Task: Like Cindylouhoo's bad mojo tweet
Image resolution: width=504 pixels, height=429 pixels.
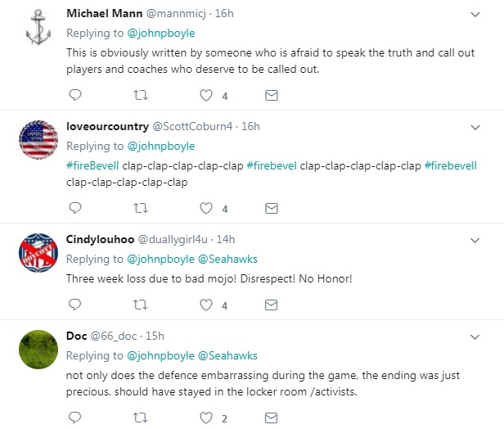Action: pyautogui.click(x=206, y=305)
